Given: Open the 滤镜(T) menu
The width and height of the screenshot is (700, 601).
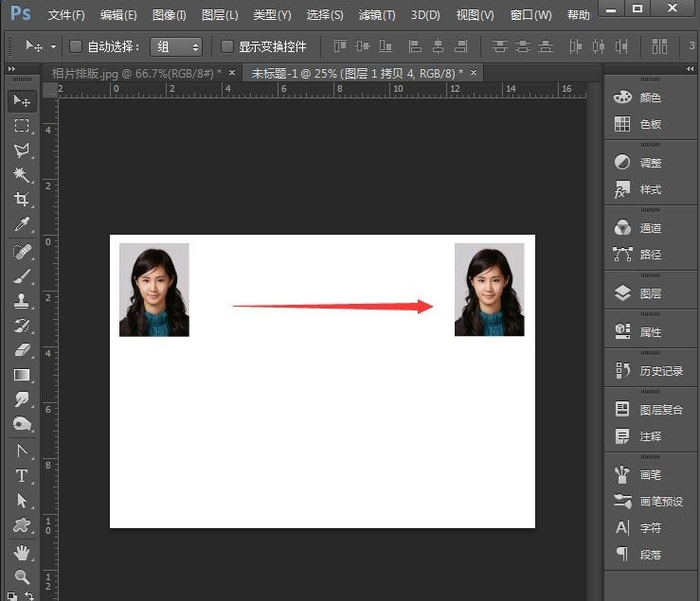Looking at the screenshot, I should tap(377, 15).
